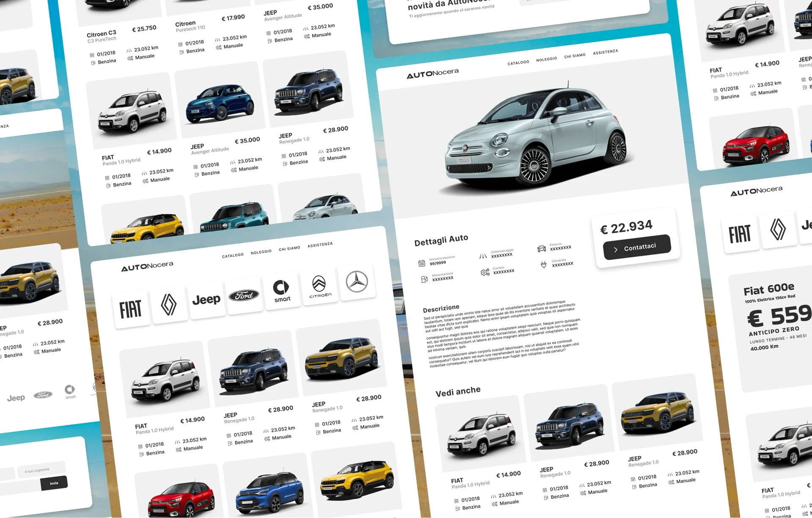This screenshot has height=518, width=812.
Task: Open ASSISTENZA in the menu above the brand tiles
Action: [320, 245]
